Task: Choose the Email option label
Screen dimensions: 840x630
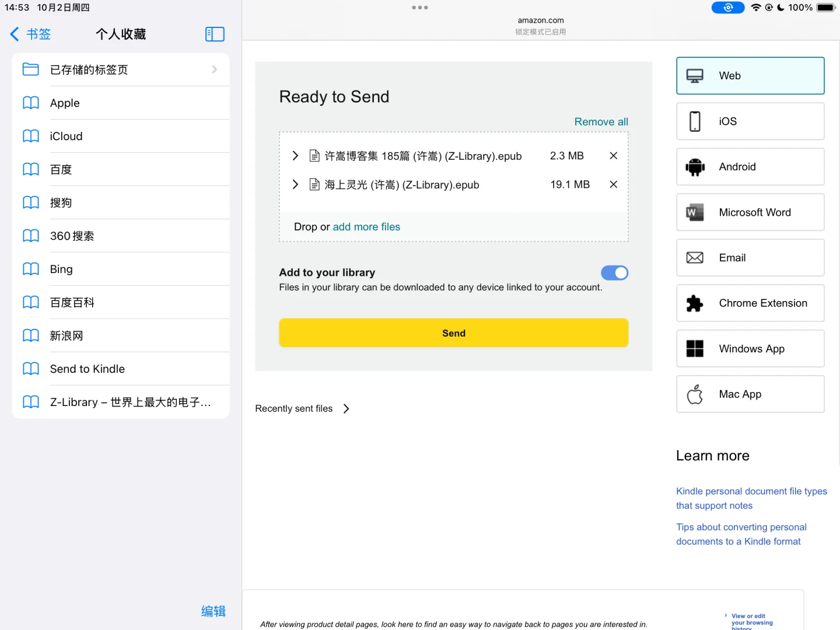Action: point(732,258)
